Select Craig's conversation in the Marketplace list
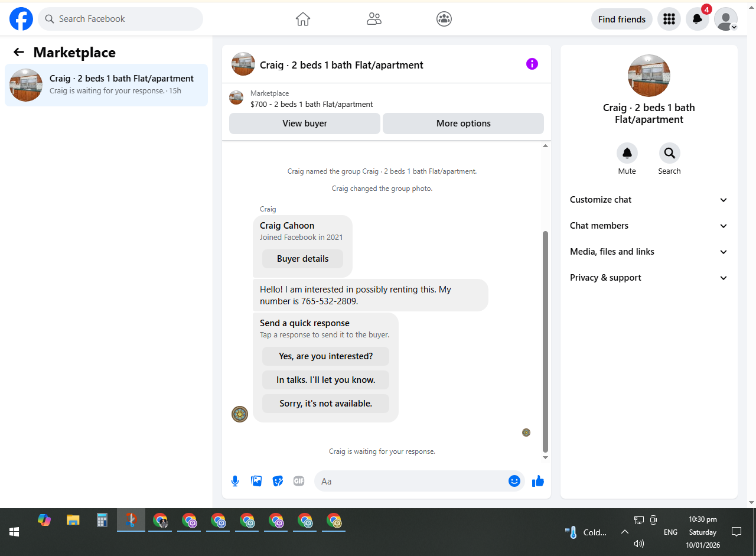This screenshot has height=556, width=756. click(106, 85)
